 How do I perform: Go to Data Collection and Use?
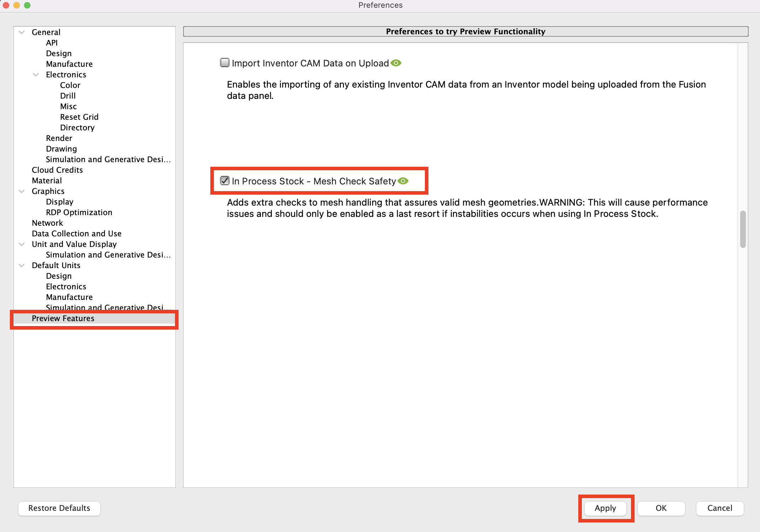point(77,234)
